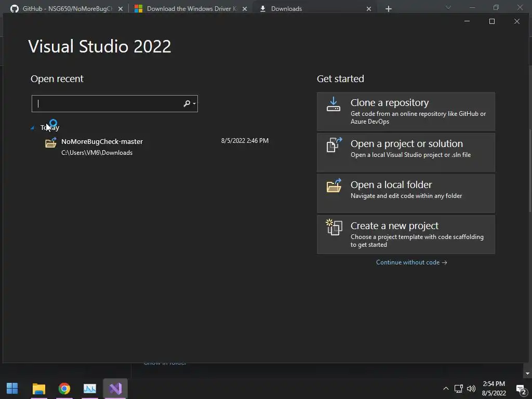Open the performance monitor app in taskbar
This screenshot has height=399, width=532.
pyautogui.click(x=90, y=389)
